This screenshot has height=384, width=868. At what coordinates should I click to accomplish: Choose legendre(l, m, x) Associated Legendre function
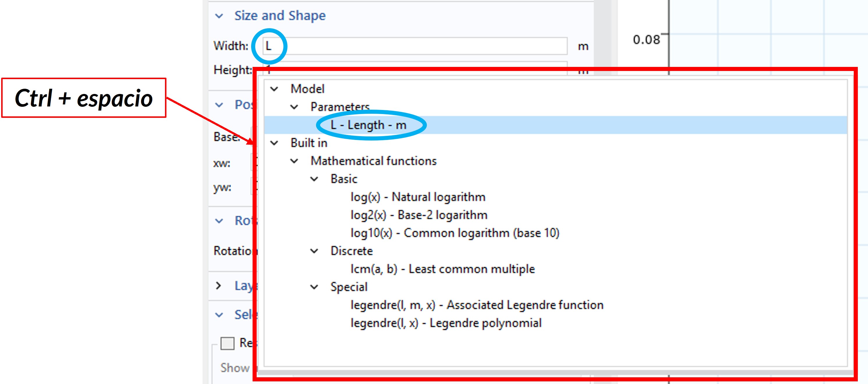tap(477, 305)
